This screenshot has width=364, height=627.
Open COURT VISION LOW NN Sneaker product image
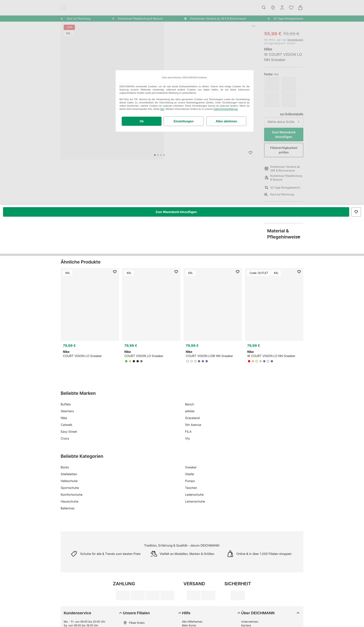click(213, 304)
